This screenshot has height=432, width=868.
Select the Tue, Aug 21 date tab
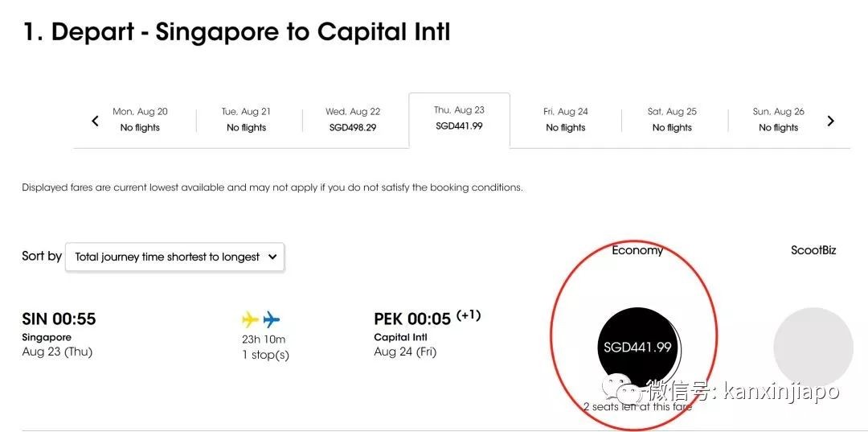tap(246, 119)
